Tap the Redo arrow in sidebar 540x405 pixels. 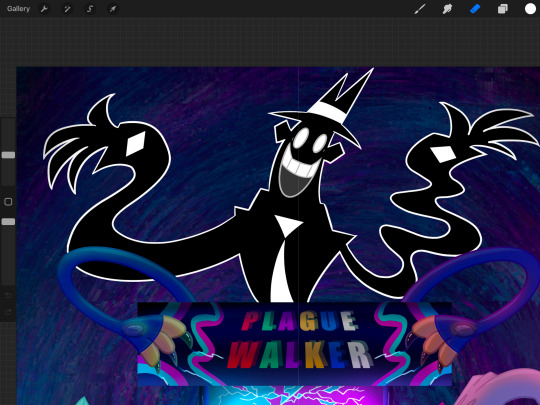[x=8, y=312]
